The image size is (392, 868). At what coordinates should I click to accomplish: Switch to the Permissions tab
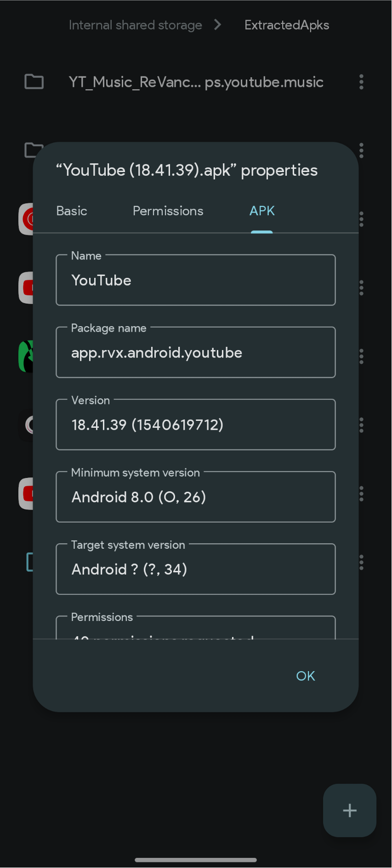point(168,211)
